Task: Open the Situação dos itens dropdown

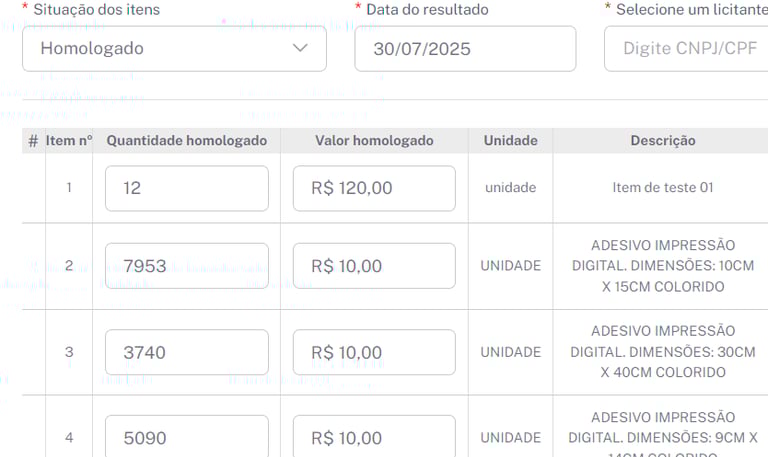Action: tap(174, 48)
